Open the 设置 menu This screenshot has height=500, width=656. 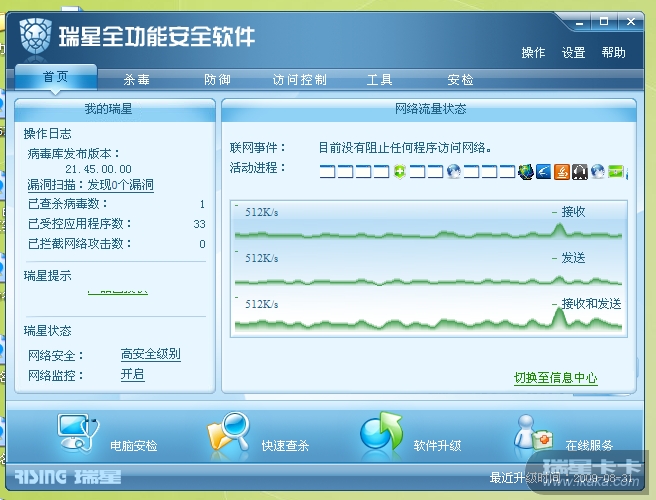[574, 53]
